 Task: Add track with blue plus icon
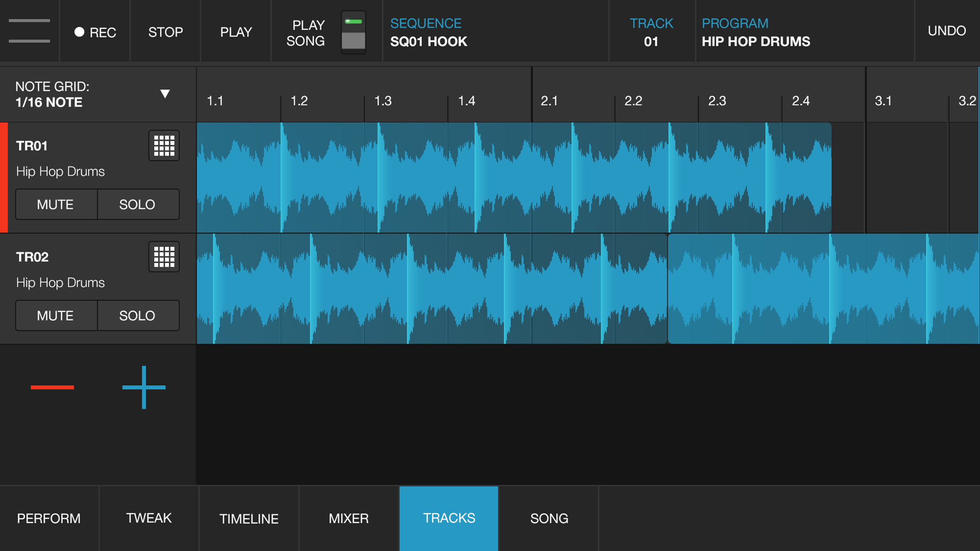[x=144, y=387]
